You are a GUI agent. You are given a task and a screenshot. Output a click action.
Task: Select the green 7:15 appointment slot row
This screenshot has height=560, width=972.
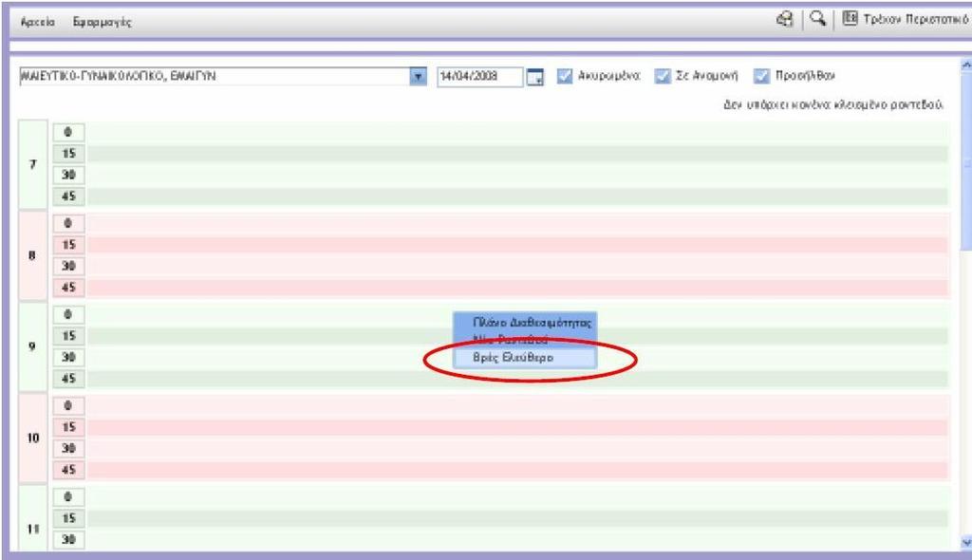tap(517, 153)
